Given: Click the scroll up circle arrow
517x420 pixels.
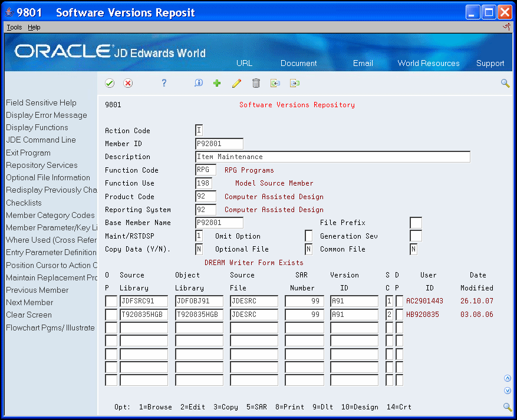Looking at the screenshot, I should (508, 378).
